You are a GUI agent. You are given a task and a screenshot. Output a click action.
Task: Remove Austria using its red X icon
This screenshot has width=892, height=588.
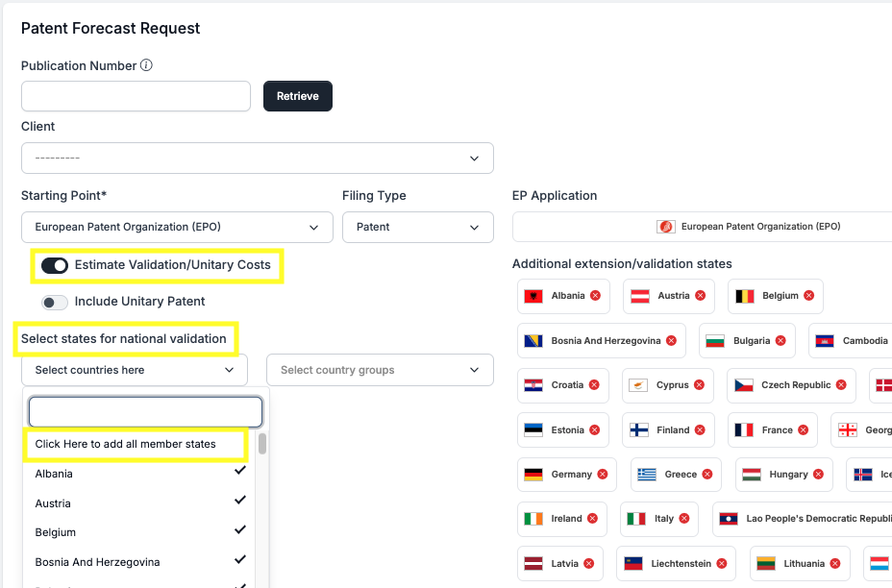[x=700, y=296]
